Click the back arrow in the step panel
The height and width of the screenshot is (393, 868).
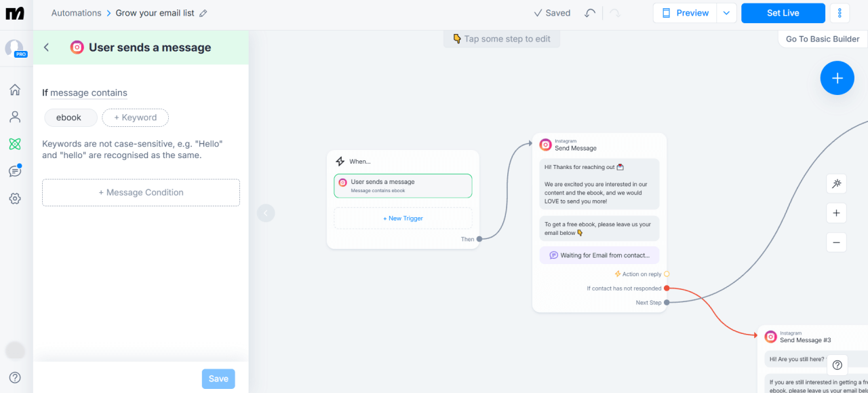[x=46, y=48]
